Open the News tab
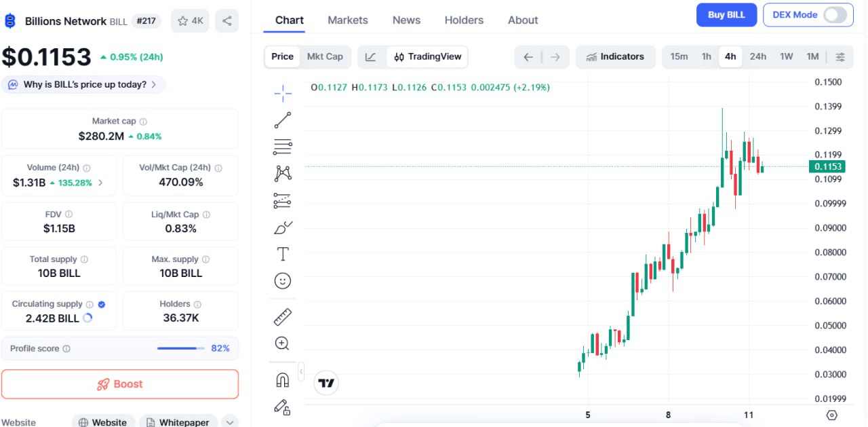This screenshot has width=868, height=427. tap(406, 20)
